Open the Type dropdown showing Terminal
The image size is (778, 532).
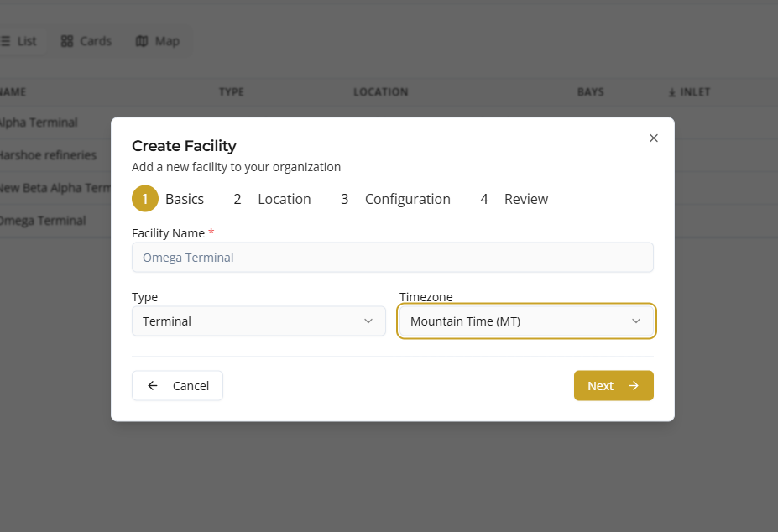pos(258,321)
